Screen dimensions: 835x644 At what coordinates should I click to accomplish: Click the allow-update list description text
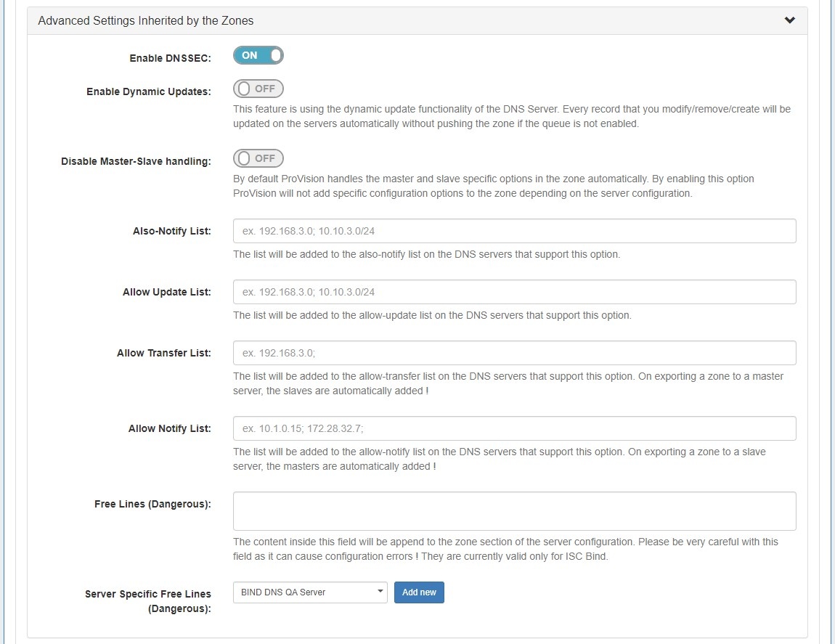click(x=432, y=315)
